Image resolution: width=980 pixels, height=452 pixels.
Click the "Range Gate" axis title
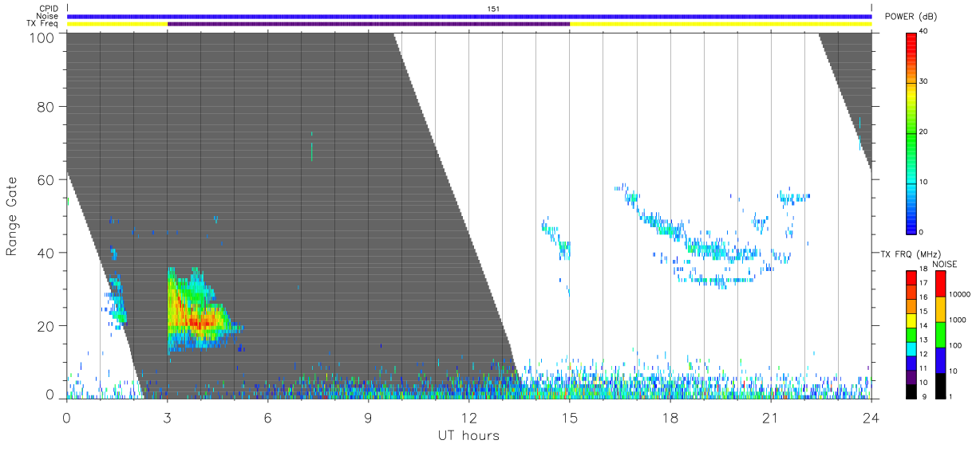click(12, 216)
